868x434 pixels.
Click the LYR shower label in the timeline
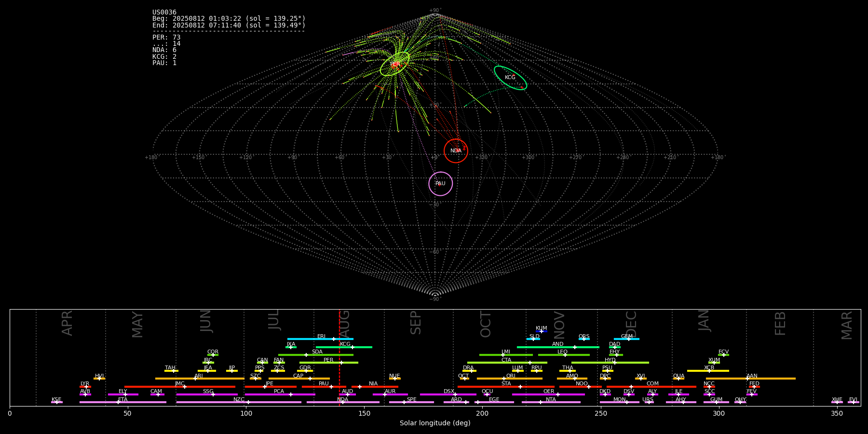(85, 384)
